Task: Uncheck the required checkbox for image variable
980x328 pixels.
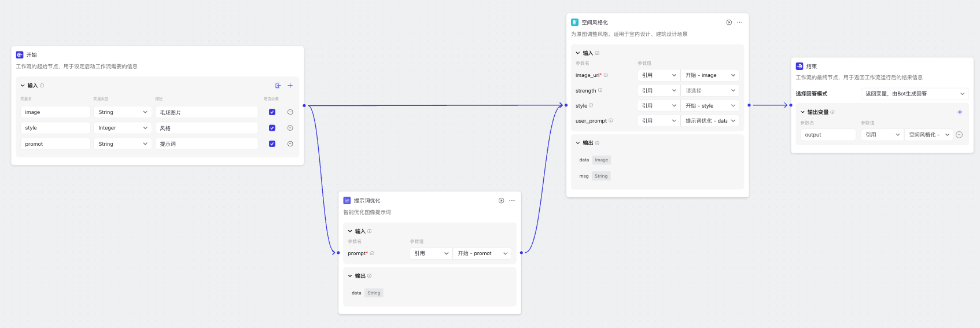Action: point(272,112)
